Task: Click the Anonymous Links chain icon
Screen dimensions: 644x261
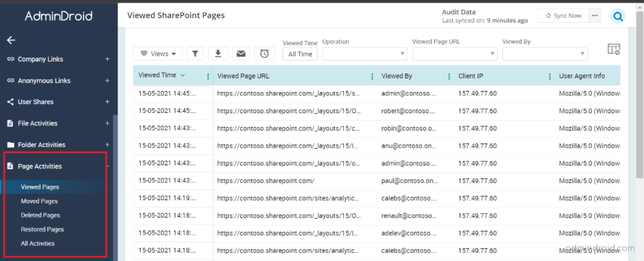Action: pos(11,81)
